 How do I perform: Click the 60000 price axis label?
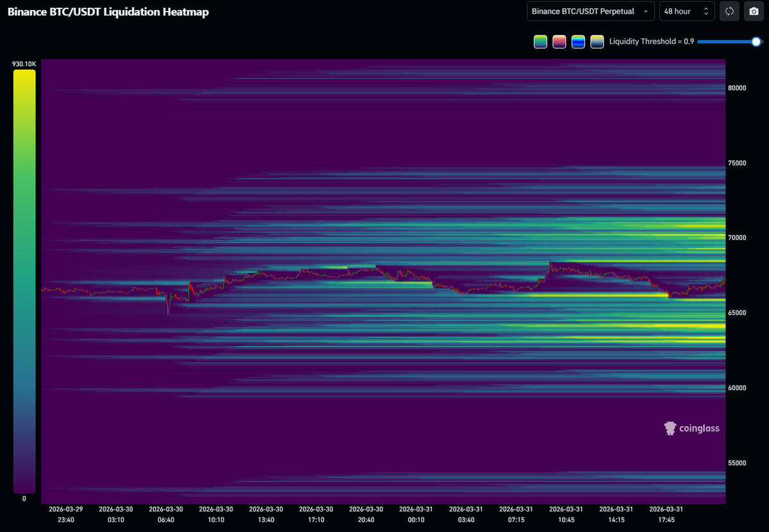point(737,388)
